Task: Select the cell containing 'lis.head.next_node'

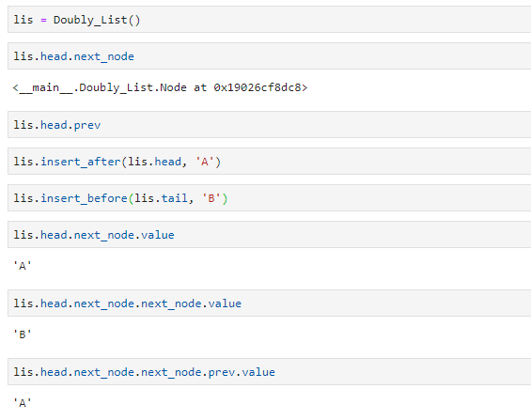Action: click(x=269, y=56)
